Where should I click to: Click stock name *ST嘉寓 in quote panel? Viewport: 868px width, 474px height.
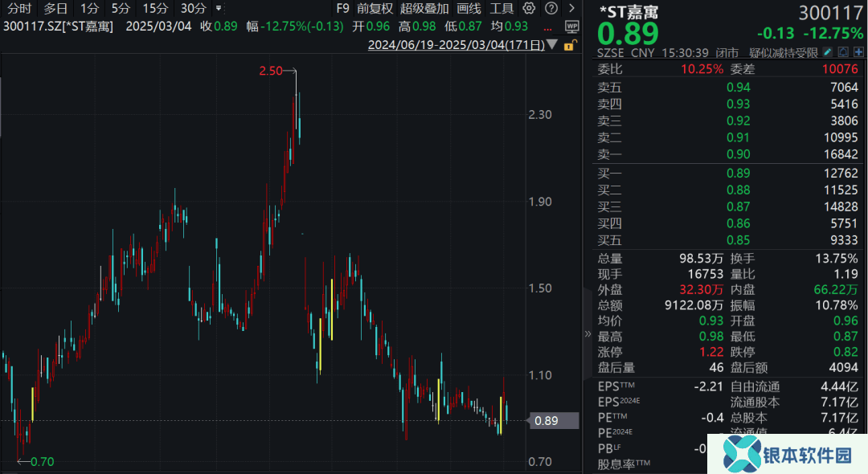pos(629,11)
